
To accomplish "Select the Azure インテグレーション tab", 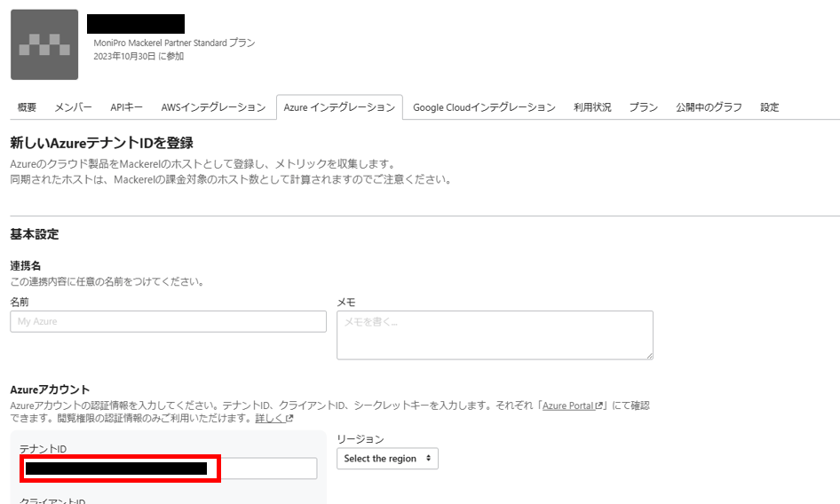I will coord(338,107).
